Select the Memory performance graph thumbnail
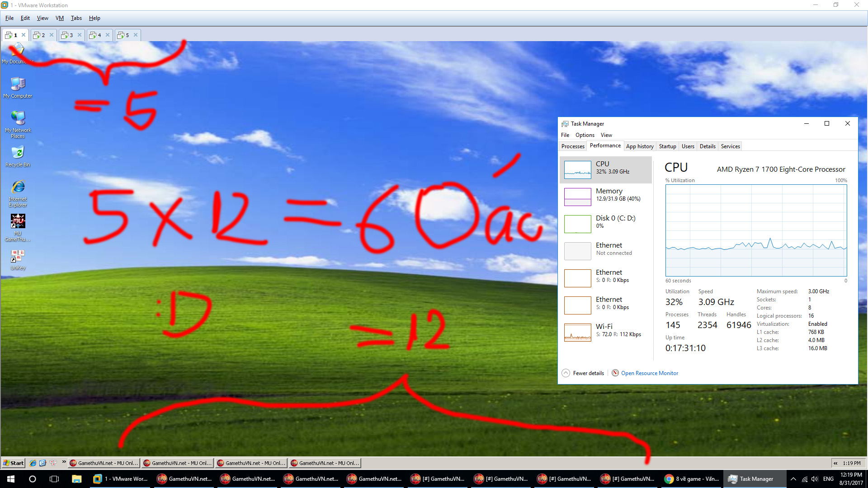 pyautogui.click(x=577, y=197)
